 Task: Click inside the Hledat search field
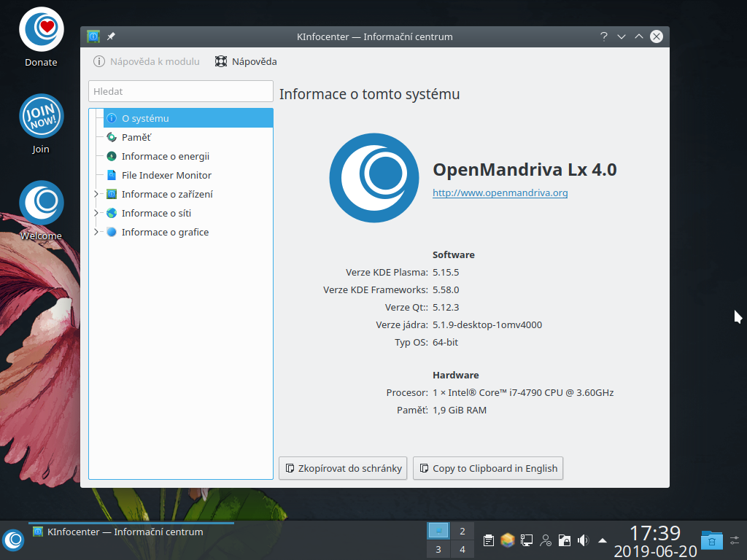(180, 90)
